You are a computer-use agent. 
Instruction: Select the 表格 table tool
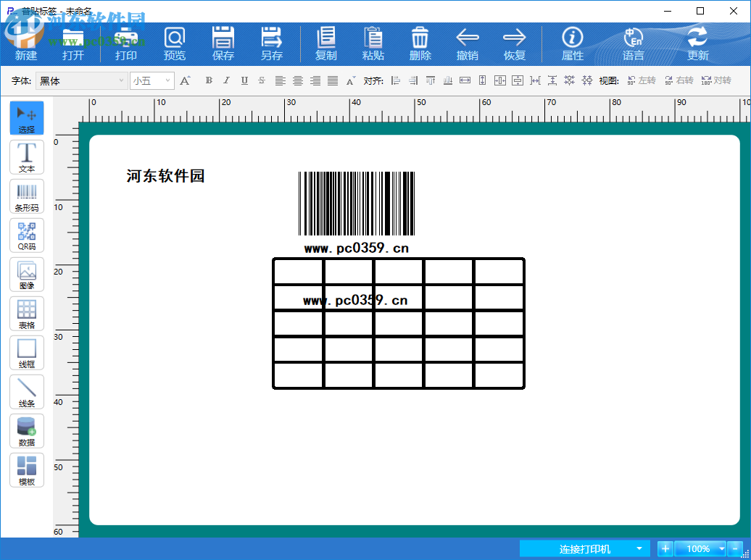tap(26, 314)
